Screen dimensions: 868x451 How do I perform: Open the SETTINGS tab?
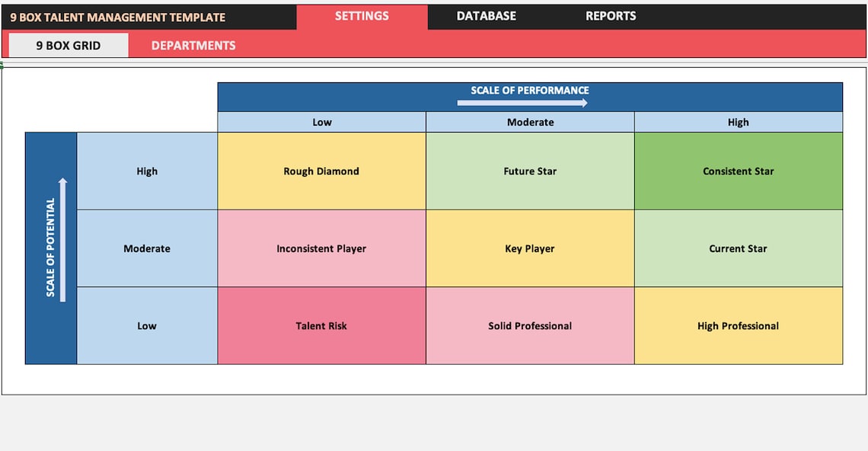pos(362,17)
